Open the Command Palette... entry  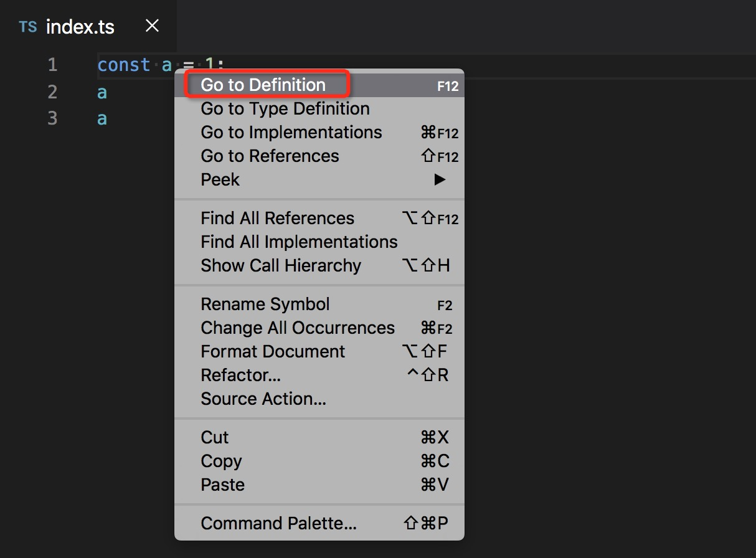point(278,524)
